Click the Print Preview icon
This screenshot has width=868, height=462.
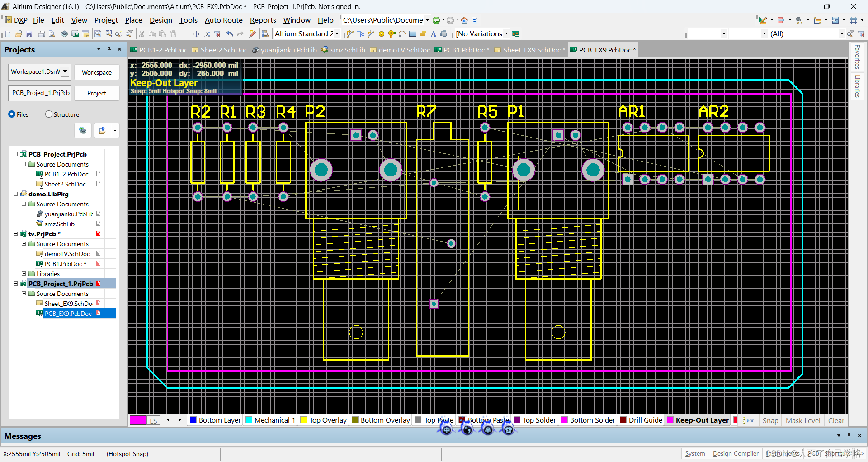pyautogui.click(x=52, y=34)
